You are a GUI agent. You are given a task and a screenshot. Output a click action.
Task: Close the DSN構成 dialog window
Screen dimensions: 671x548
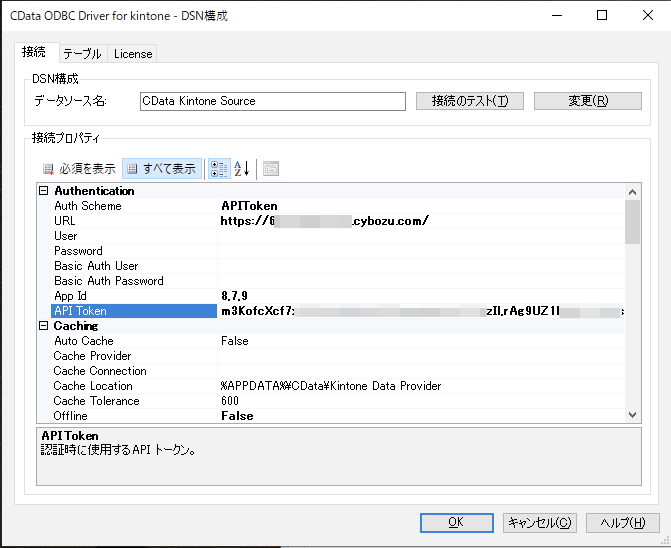(x=647, y=15)
